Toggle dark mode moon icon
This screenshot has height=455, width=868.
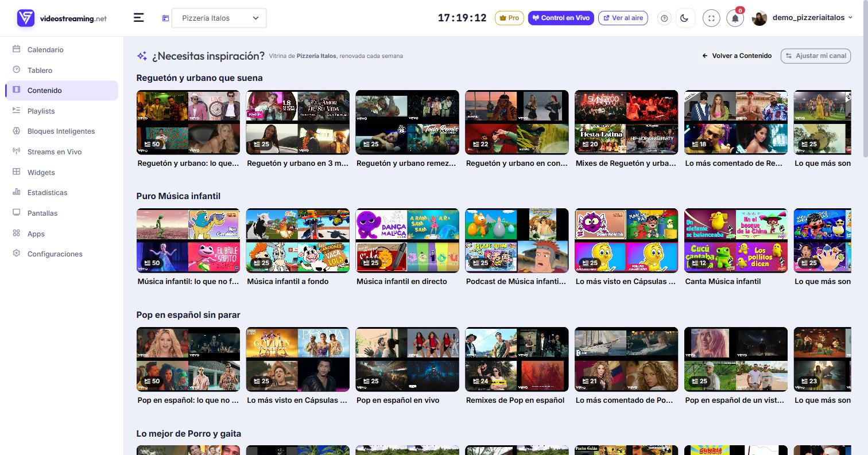(x=684, y=18)
